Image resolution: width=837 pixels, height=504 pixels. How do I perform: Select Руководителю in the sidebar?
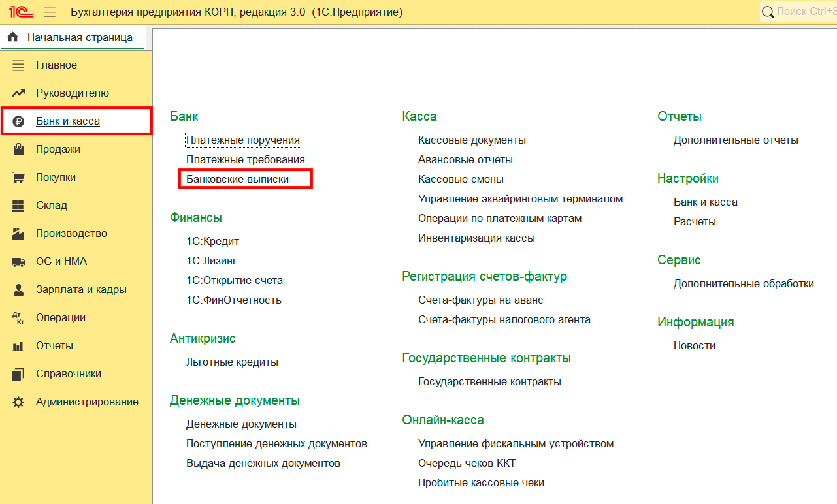click(72, 93)
